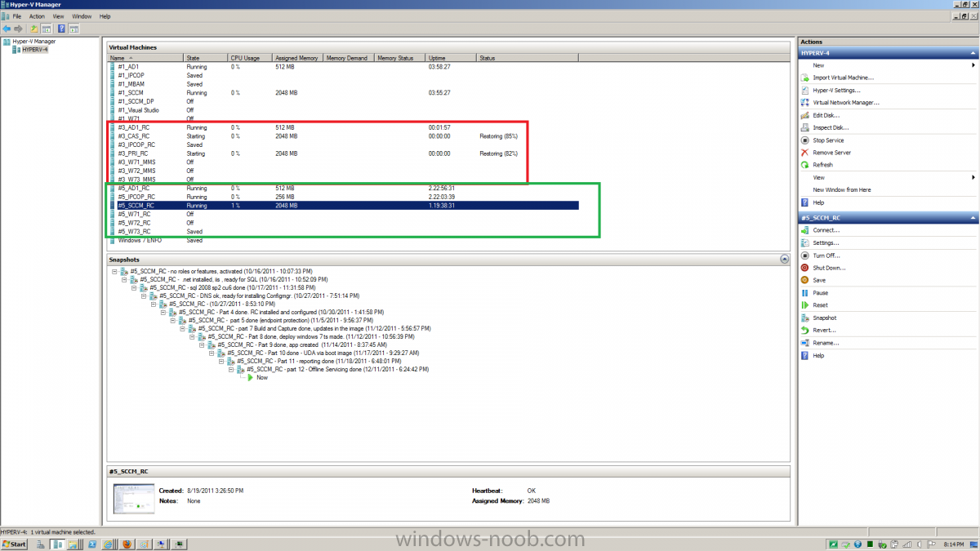Collapse the 'sql 2008 sp2 cu6 done' snapshot node
The width and height of the screenshot is (980, 551).
coord(133,287)
